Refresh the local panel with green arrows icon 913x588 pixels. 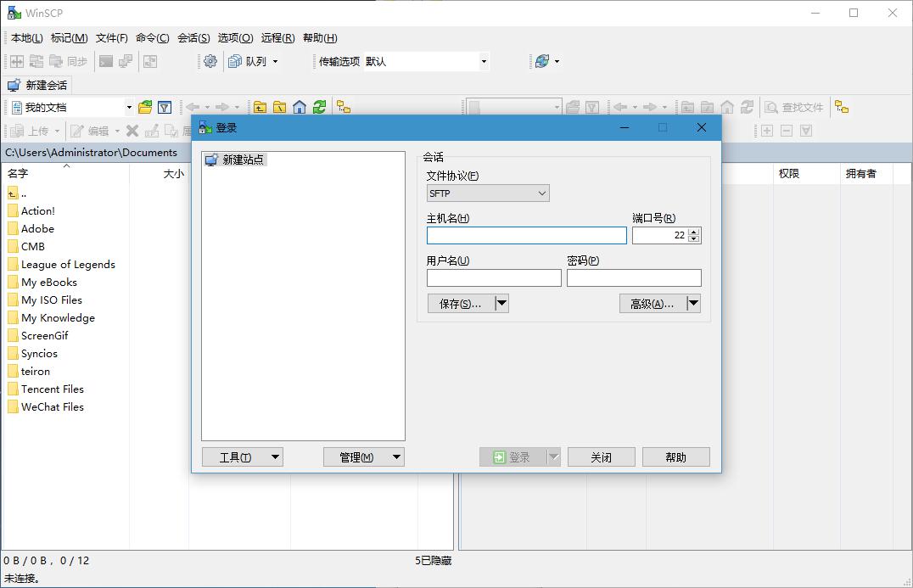pos(319,107)
